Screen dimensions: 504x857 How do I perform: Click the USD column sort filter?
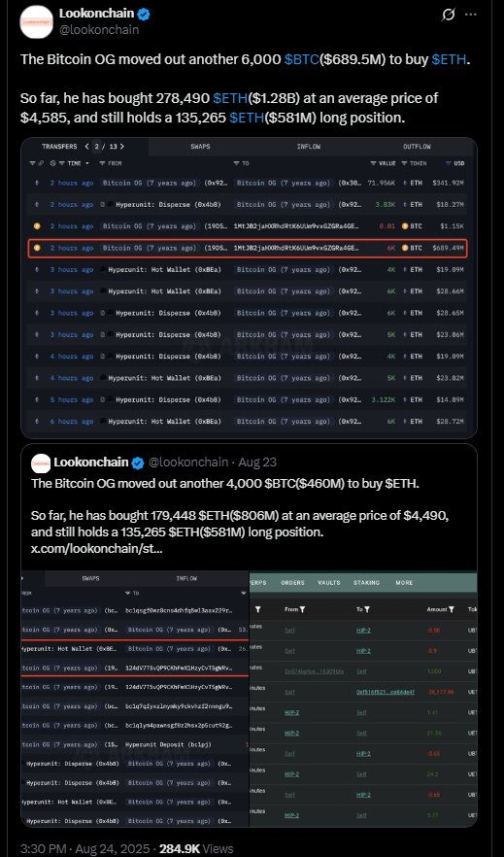point(454,163)
